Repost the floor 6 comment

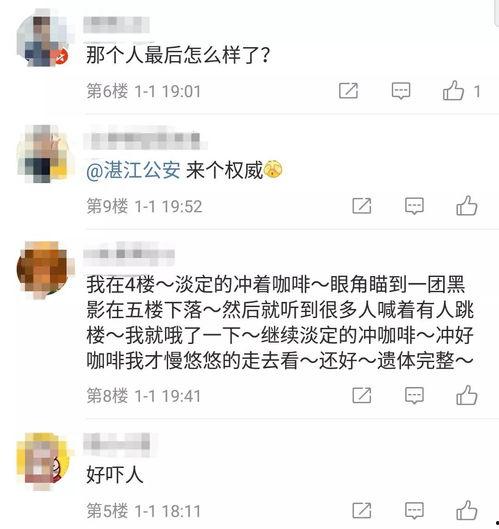tap(348, 90)
